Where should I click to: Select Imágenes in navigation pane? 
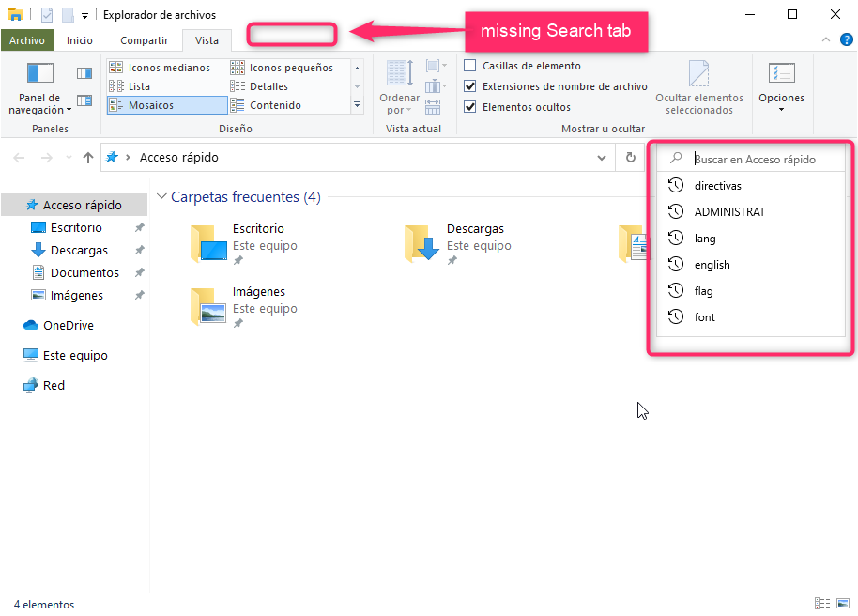tap(77, 295)
